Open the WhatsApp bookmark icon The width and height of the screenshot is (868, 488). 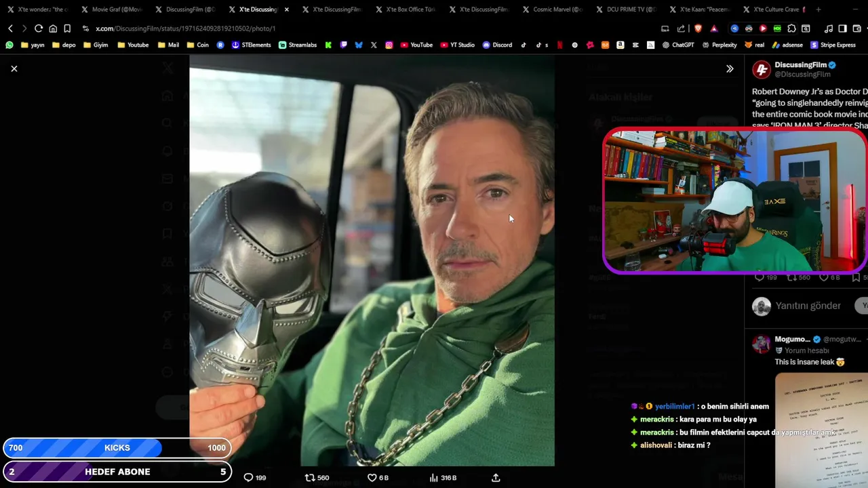(9, 45)
